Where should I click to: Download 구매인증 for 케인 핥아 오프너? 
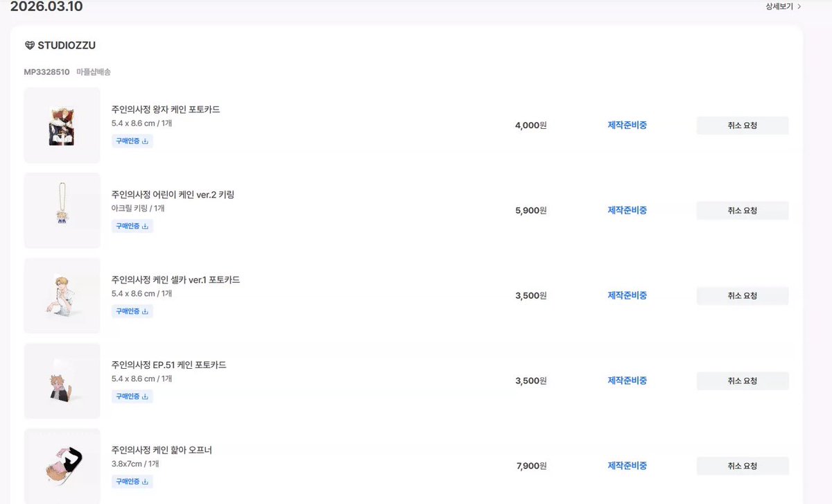(132, 481)
